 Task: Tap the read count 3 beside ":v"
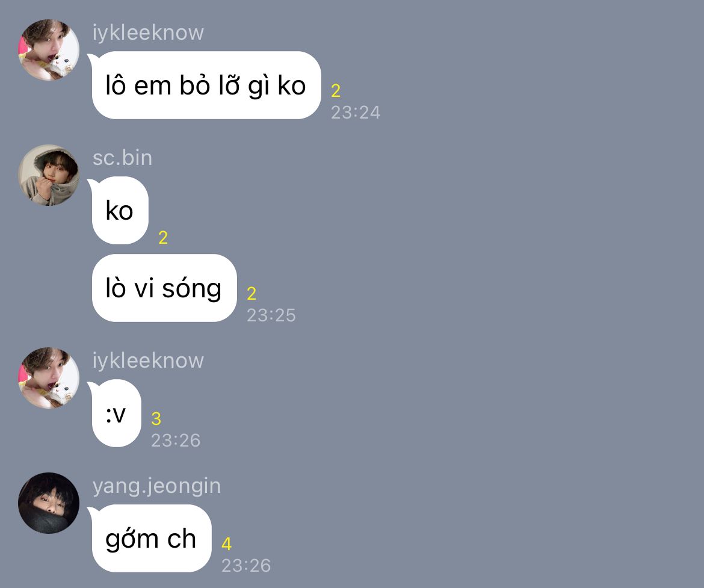[x=156, y=419]
